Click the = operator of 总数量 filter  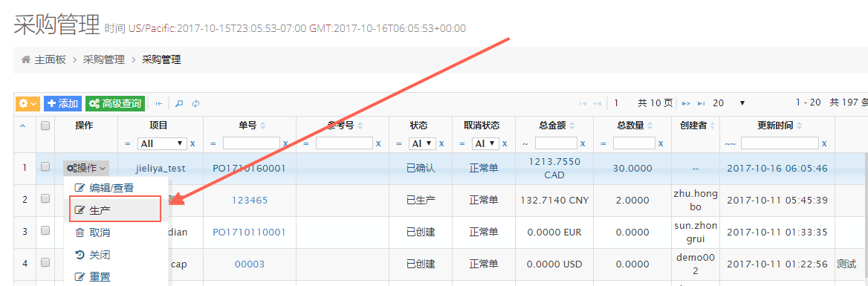pyautogui.click(x=603, y=144)
